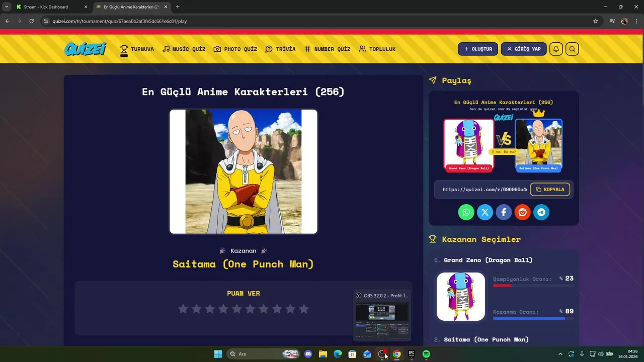Rate with the fifth star
Screen dimensions: 644x362
click(x=237, y=309)
